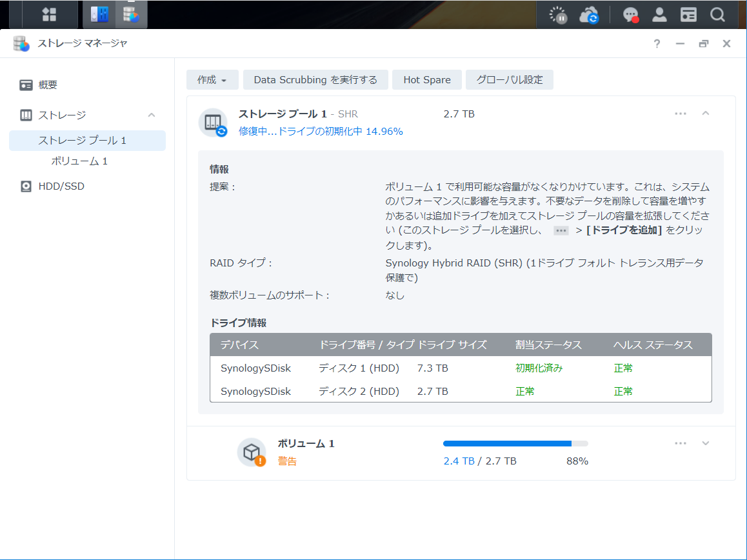Click the storage pool repairing status icon
This screenshot has height=560, width=747.
point(213,123)
